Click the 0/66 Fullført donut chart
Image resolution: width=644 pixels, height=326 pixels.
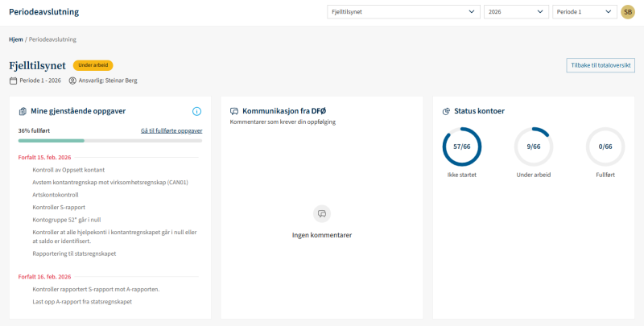(x=605, y=146)
